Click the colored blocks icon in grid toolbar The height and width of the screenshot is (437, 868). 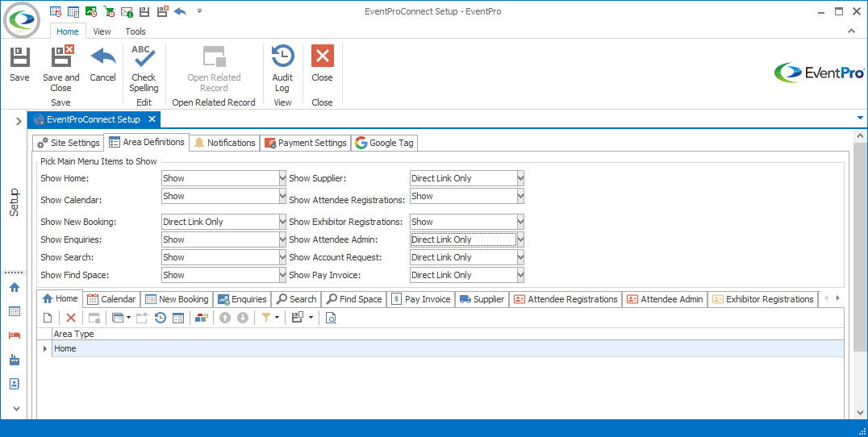tap(202, 318)
